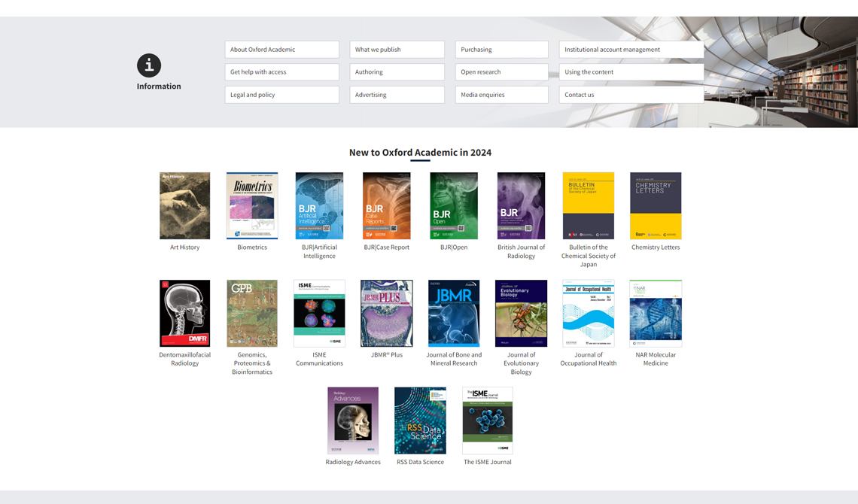This screenshot has height=504, width=858.
Task: Open the DMFR skull x-ray cover
Action: coord(185,313)
